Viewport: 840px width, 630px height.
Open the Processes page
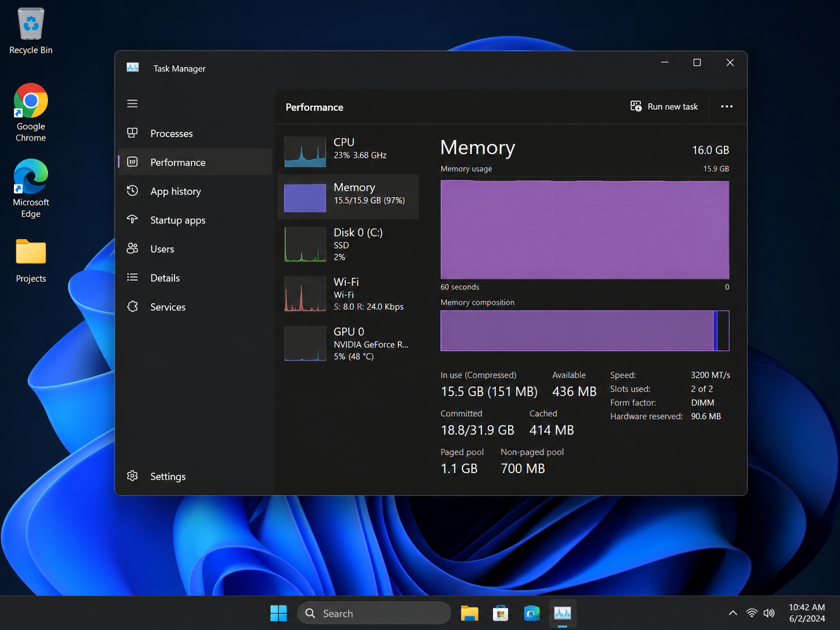pos(195,133)
